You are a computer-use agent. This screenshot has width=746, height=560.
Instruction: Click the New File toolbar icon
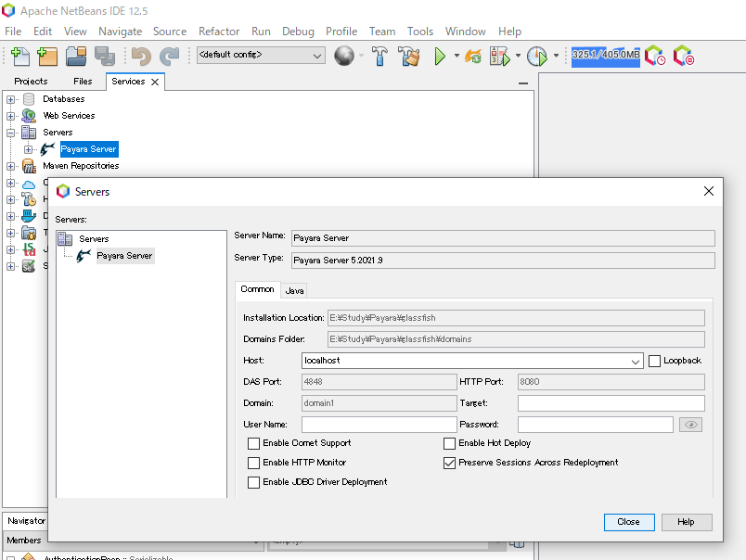pyautogui.click(x=20, y=57)
